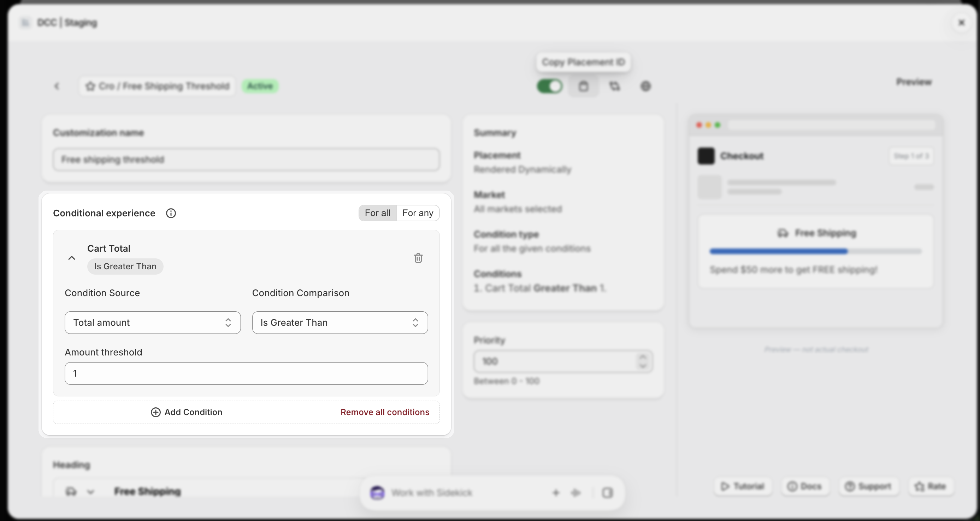The image size is (980, 521).
Task: Click the Sidekick avatar icon
Action: pyautogui.click(x=377, y=492)
